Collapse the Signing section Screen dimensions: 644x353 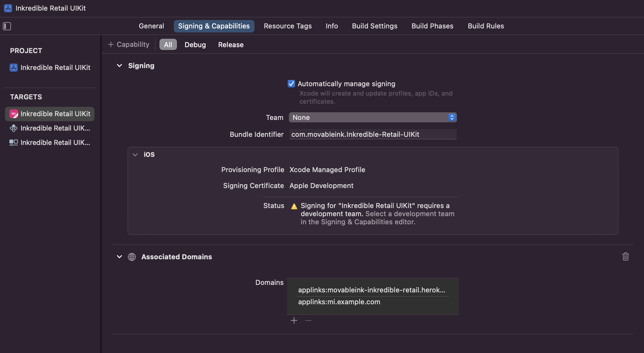tap(119, 66)
